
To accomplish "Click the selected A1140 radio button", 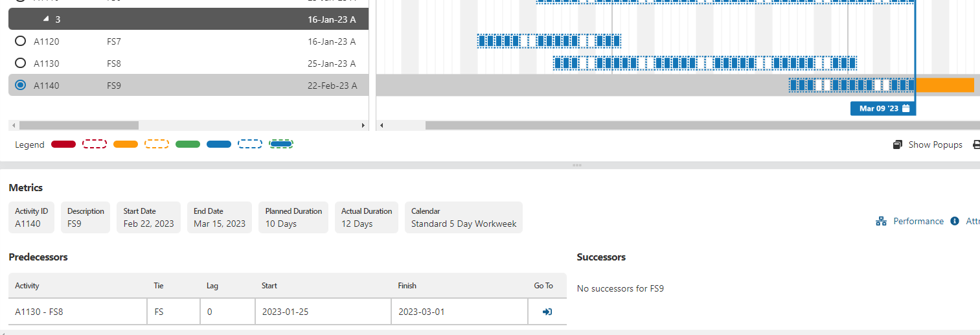I will coord(21,85).
